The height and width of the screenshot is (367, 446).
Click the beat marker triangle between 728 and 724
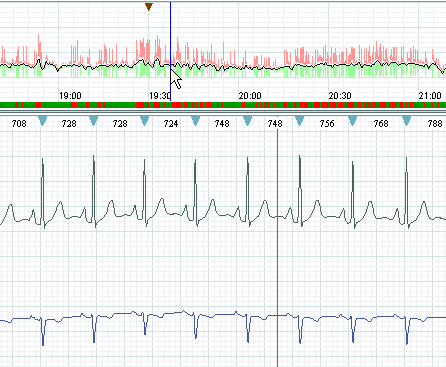(x=144, y=121)
